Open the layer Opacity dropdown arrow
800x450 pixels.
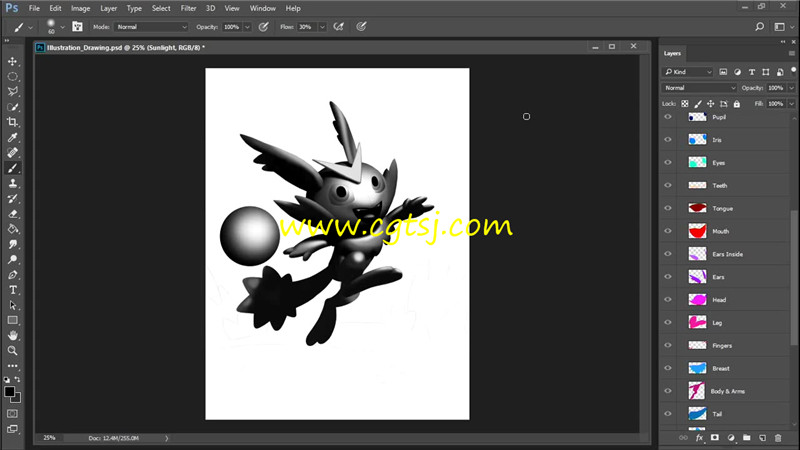coord(792,88)
